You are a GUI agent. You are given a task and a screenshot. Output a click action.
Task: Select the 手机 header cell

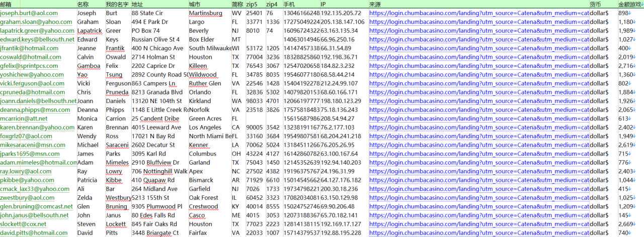[x=289, y=4]
